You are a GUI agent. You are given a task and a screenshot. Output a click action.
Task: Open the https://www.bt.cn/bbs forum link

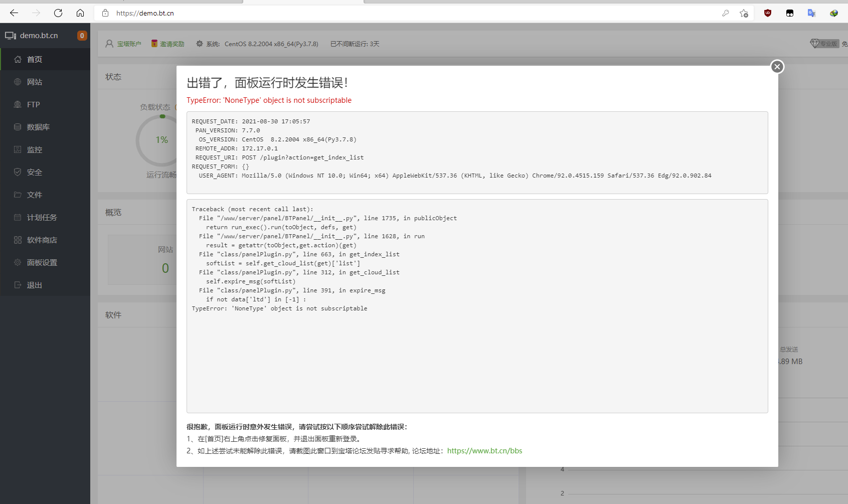click(484, 451)
